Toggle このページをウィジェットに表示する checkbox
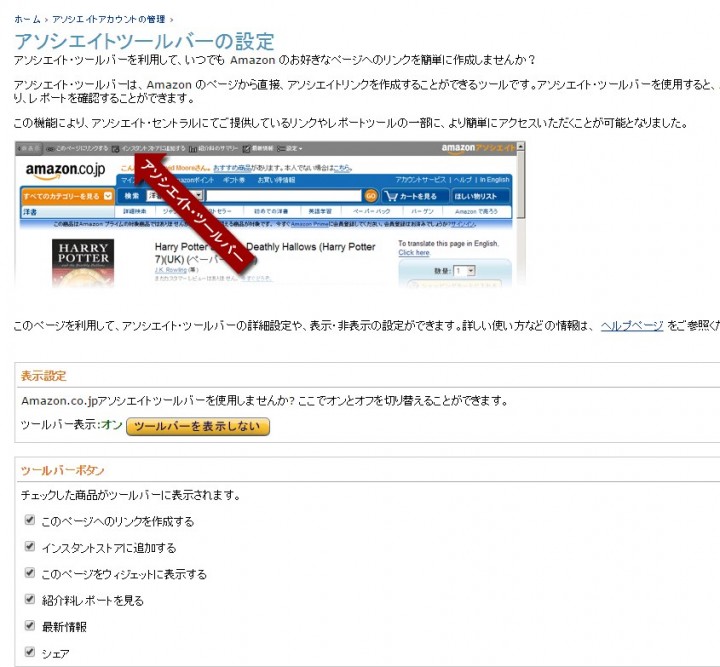 30,572
